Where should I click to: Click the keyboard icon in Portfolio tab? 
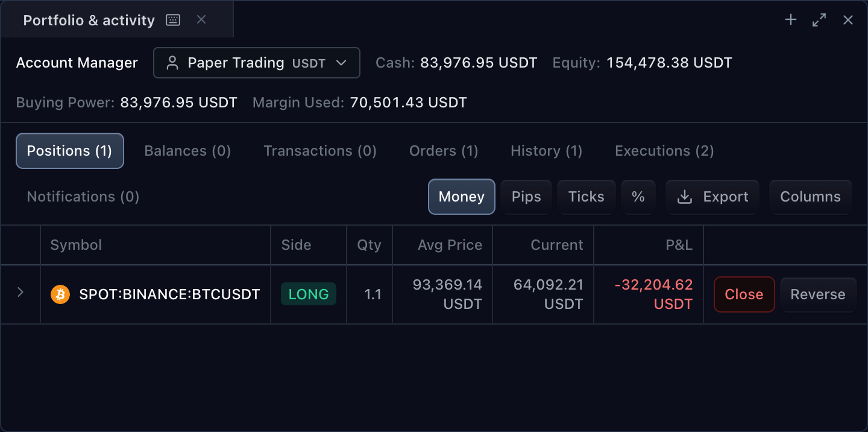coord(173,20)
